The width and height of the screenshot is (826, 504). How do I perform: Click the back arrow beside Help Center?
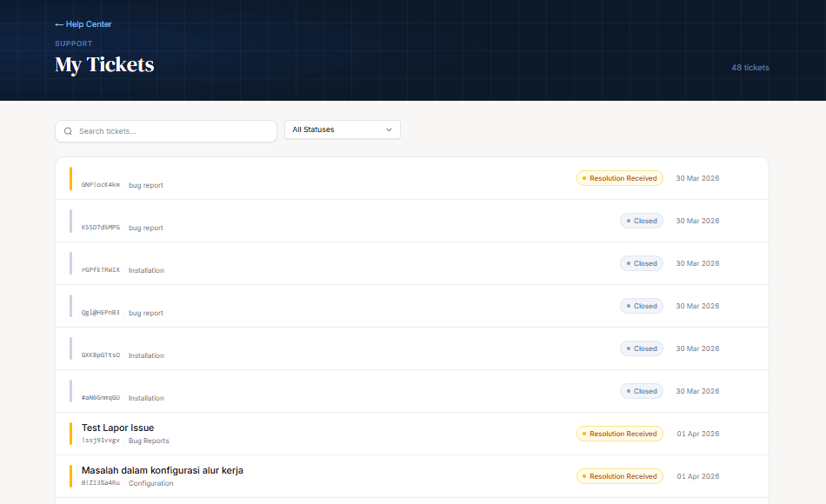click(x=59, y=24)
